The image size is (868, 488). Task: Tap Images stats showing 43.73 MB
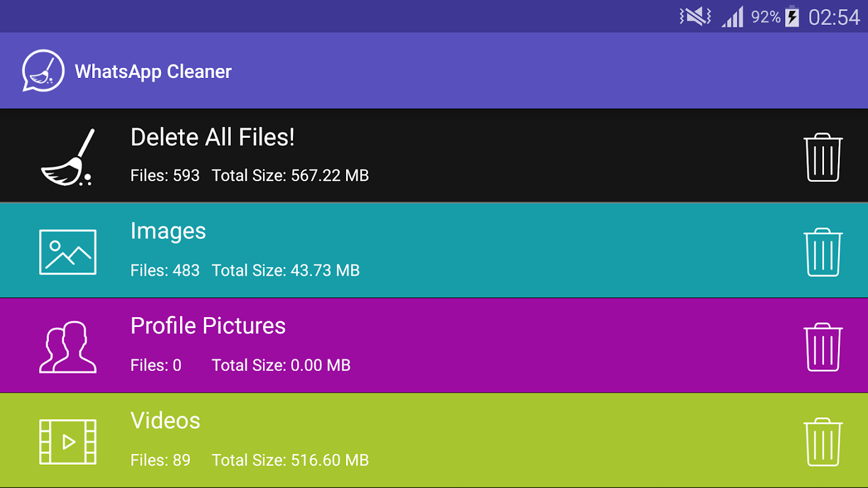245,270
